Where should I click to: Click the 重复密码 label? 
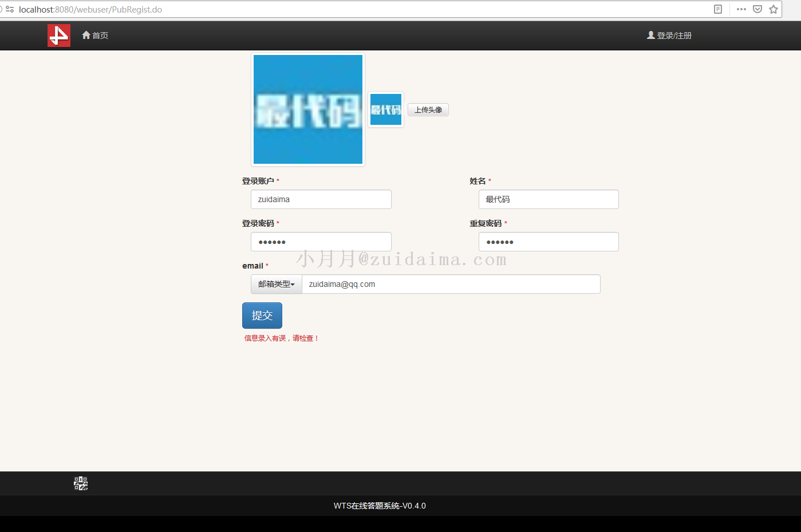tap(486, 223)
